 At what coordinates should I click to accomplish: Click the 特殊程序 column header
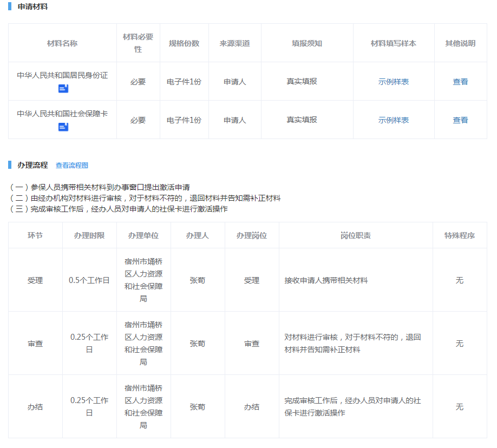tap(460, 236)
